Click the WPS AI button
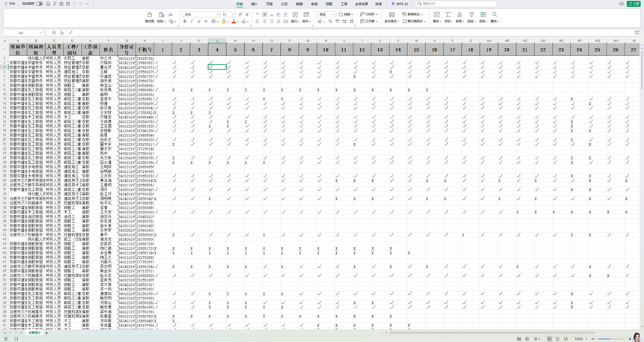Image resolution: width=644 pixels, height=342 pixels. pos(399,4)
